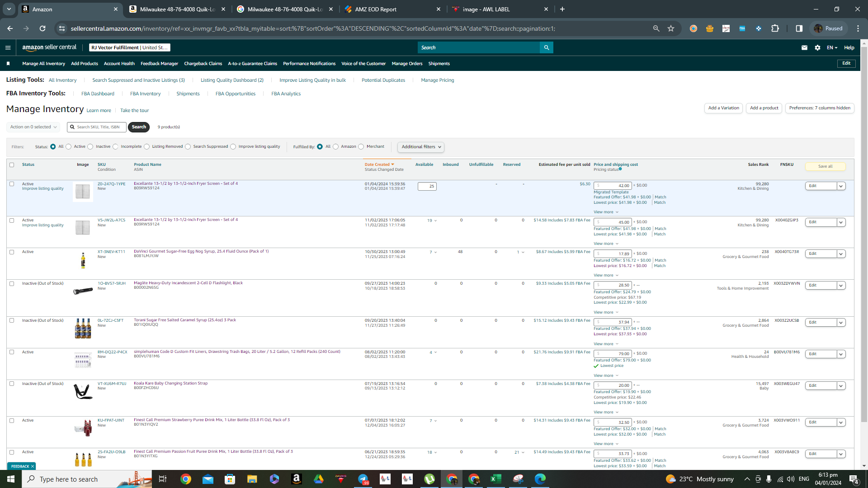Open Manage All Inventory in the nav bar
The image size is (868, 488).
pos(43,64)
